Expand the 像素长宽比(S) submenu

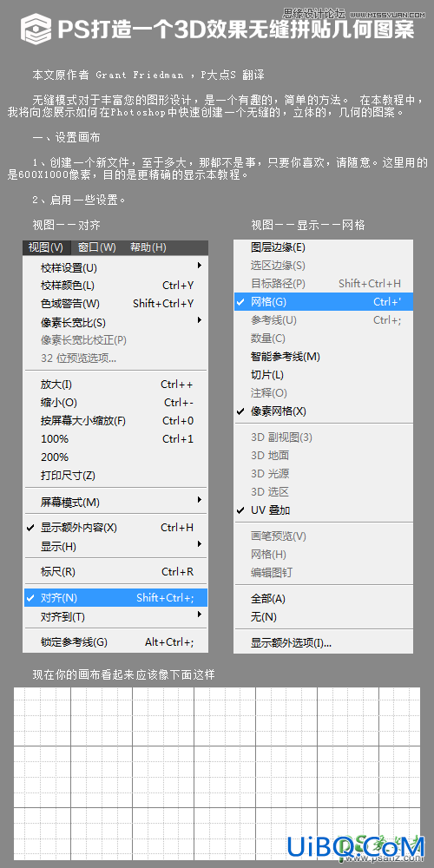115,322
